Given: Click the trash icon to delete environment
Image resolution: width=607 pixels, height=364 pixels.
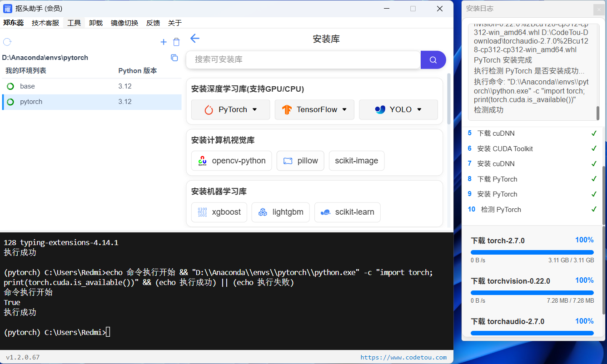Looking at the screenshot, I should point(176,42).
